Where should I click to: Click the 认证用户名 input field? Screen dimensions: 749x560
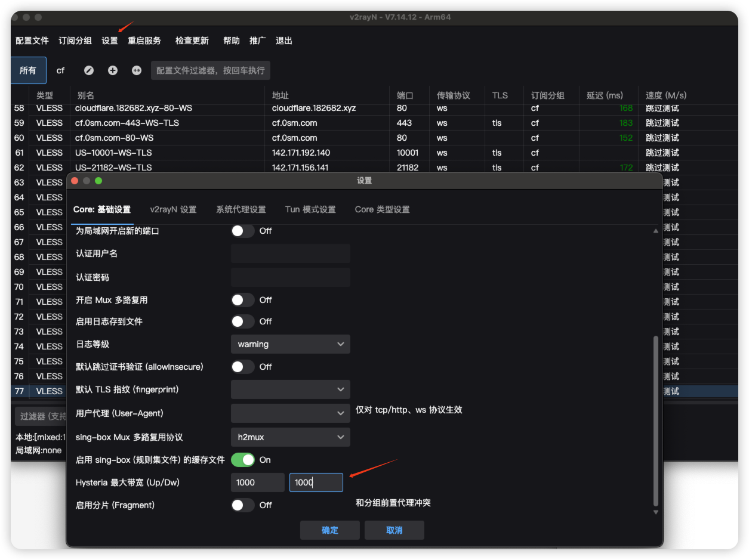(x=290, y=253)
